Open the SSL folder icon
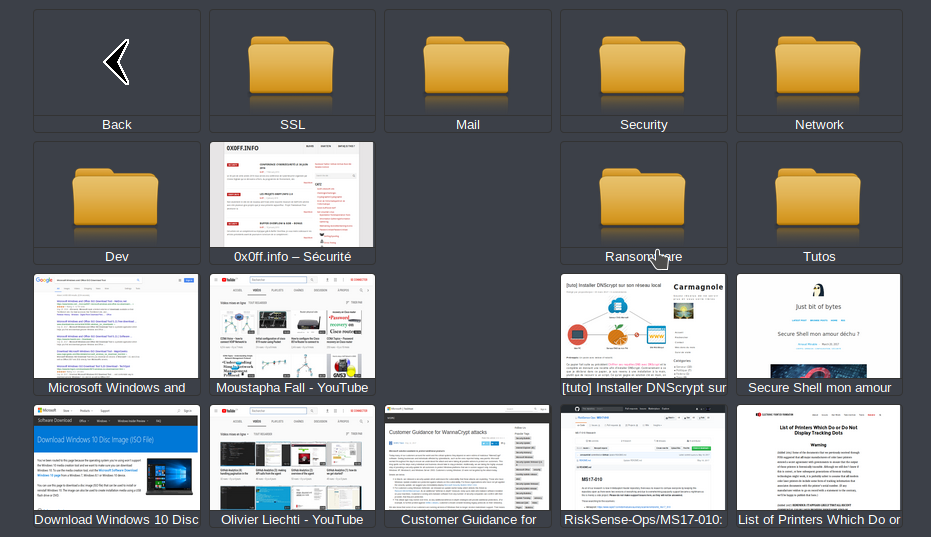Viewport: 931px width, 537px height. tap(291, 65)
